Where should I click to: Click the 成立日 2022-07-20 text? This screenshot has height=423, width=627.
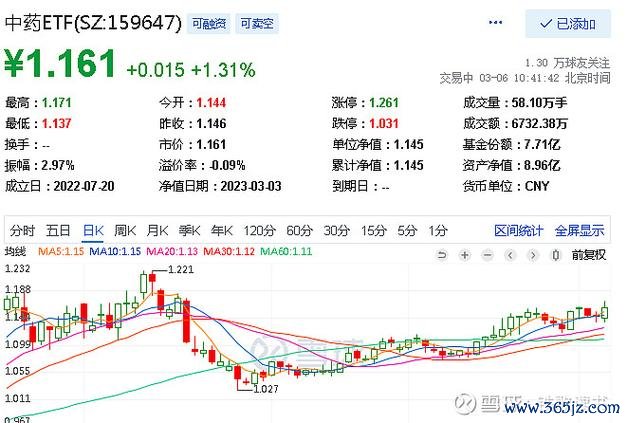tap(60, 186)
